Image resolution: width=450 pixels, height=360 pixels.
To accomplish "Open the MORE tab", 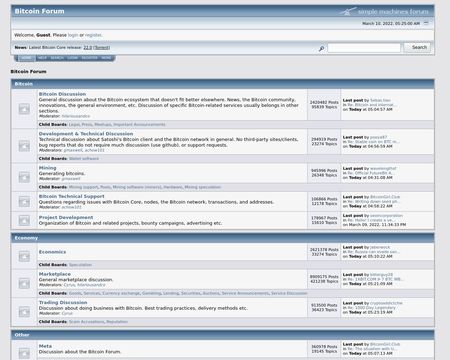I will (106, 58).
